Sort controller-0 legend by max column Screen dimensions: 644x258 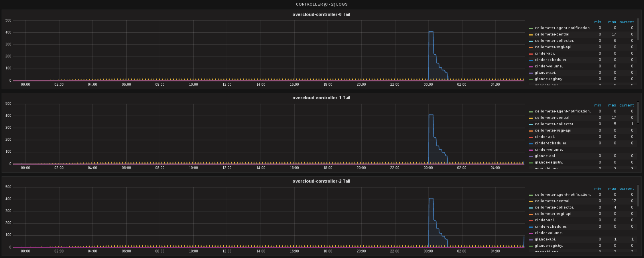click(x=612, y=22)
